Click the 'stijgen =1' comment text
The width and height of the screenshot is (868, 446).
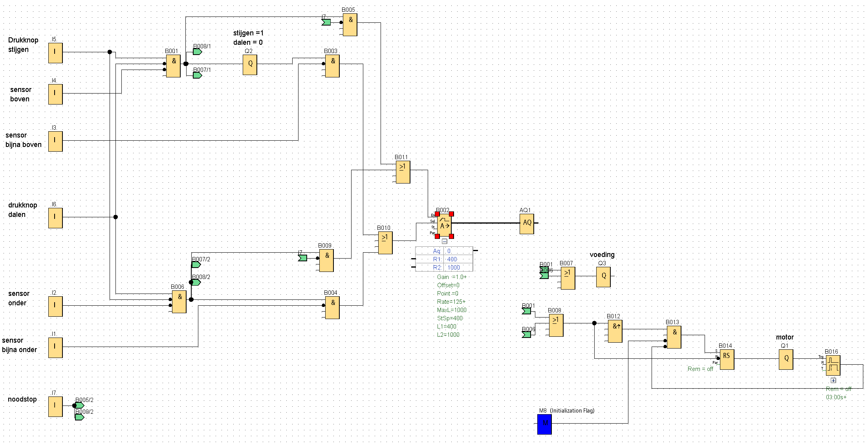(248, 33)
